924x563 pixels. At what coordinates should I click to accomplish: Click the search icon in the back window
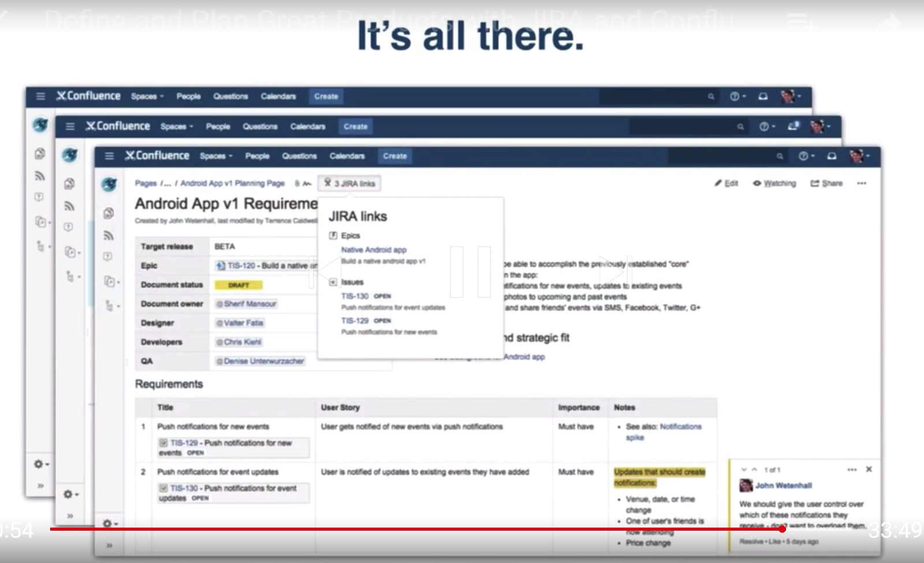pos(711,96)
